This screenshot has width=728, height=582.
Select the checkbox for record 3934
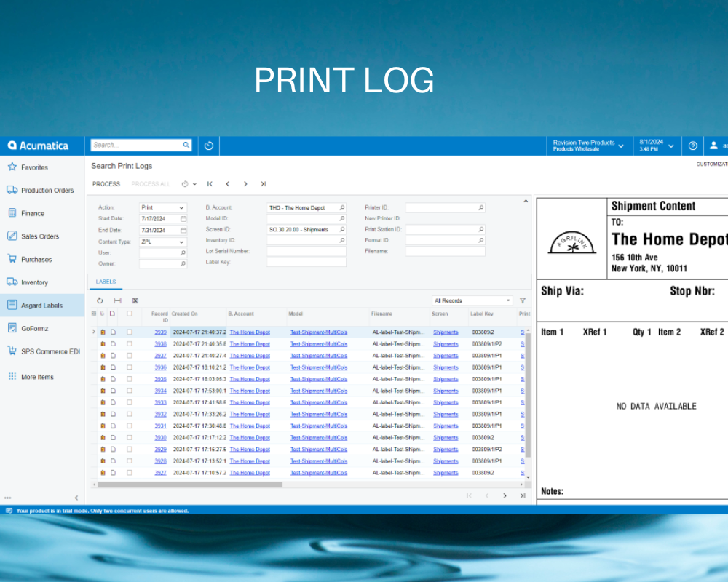click(x=130, y=391)
